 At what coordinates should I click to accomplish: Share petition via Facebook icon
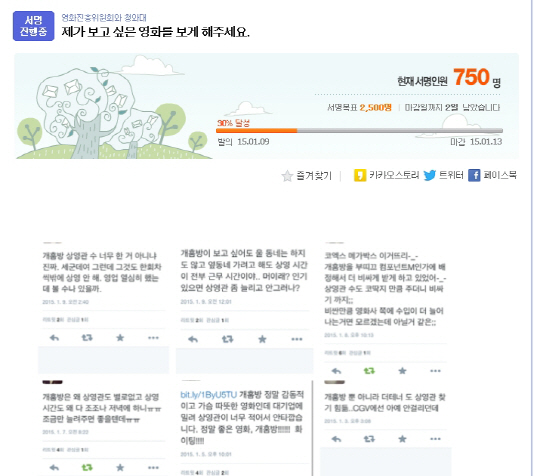[x=474, y=175]
